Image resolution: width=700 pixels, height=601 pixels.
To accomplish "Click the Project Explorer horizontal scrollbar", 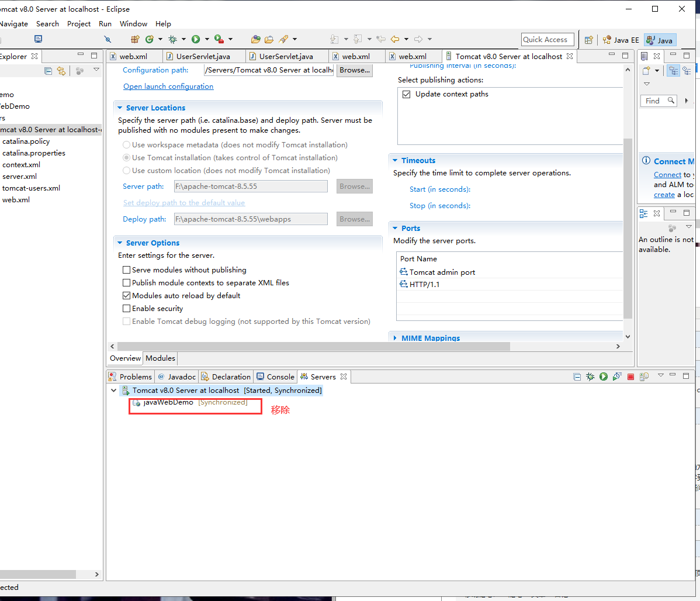I will (x=37, y=574).
